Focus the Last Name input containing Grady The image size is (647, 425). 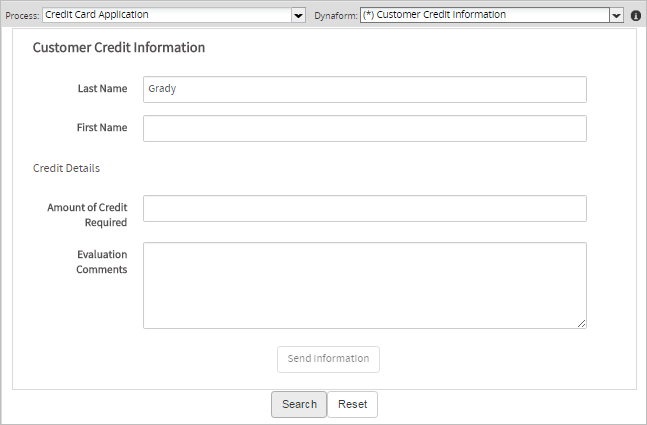[364, 89]
